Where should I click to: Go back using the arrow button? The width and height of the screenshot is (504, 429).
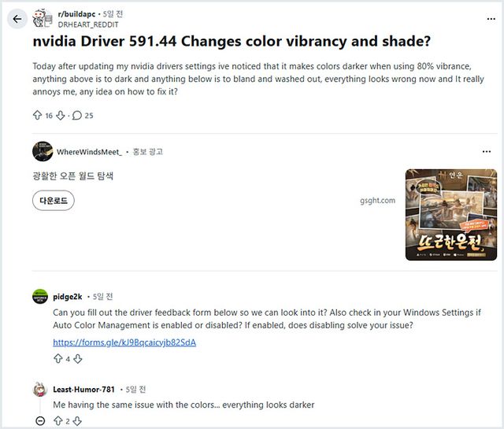(x=17, y=19)
